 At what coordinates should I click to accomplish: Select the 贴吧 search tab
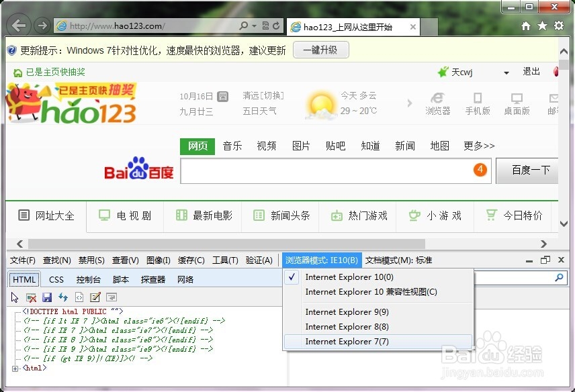pyautogui.click(x=335, y=146)
